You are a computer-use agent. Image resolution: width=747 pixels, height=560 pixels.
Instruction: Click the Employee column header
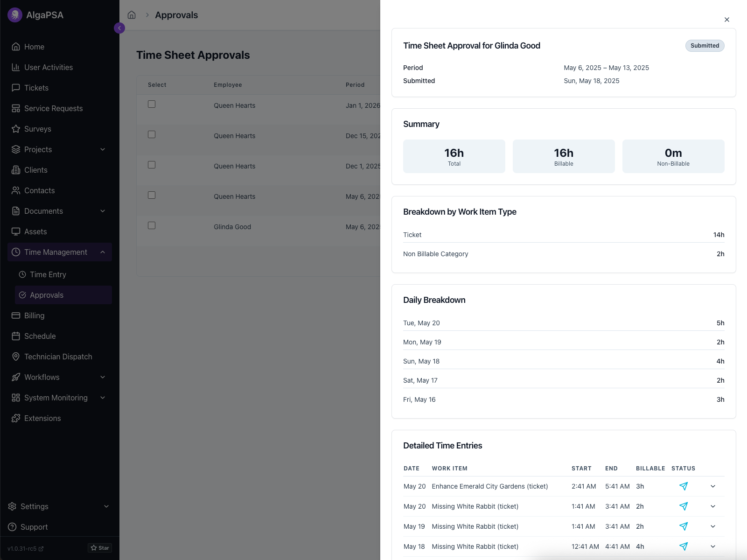(x=228, y=85)
